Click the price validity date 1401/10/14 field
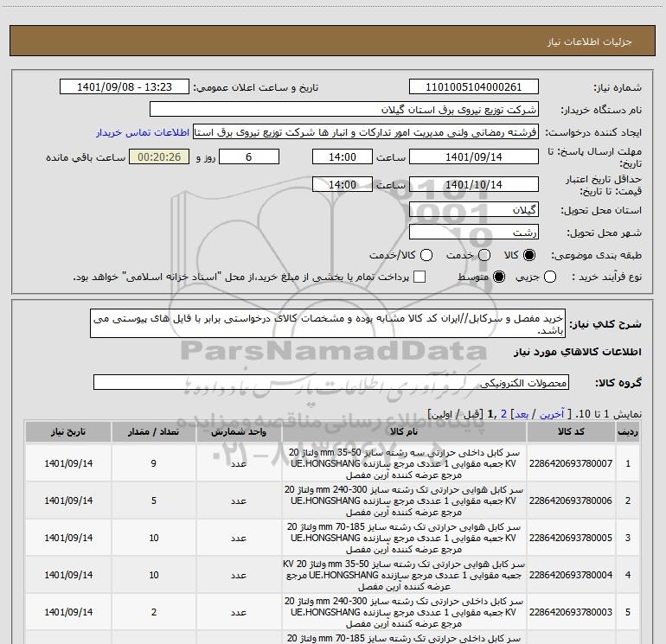The image size is (666, 644). pyautogui.click(x=474, y=184)
